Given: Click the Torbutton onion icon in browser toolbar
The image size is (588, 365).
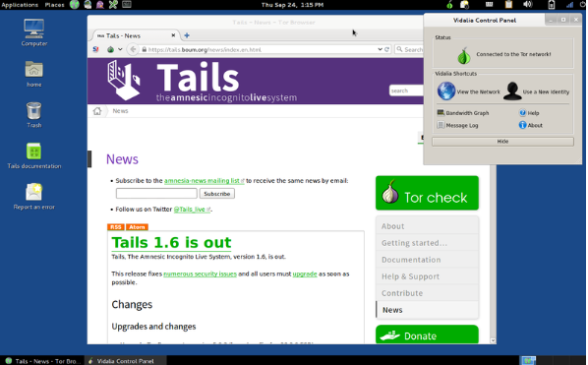Looking at the screenshot, I should pyautogui.click(x=110, y=49).
